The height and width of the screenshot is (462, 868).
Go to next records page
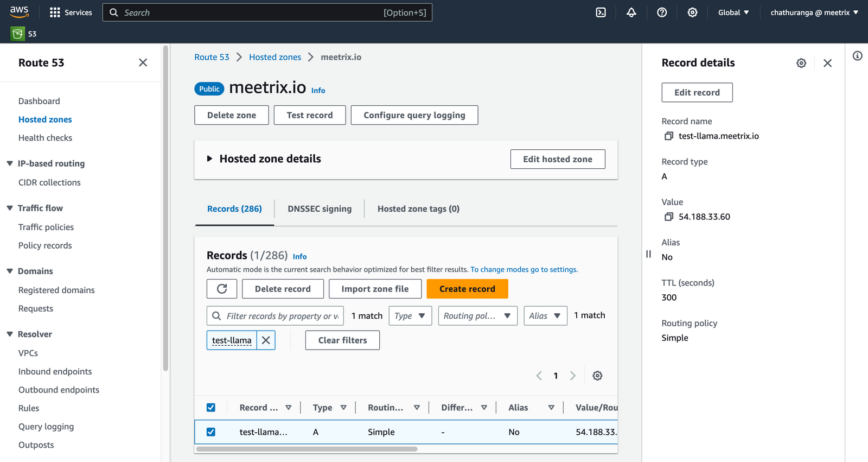(x=573, y=376)
